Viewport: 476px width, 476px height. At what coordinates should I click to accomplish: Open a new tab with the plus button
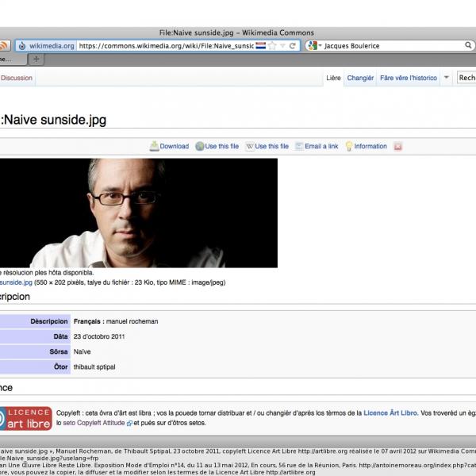coord(36,59)
